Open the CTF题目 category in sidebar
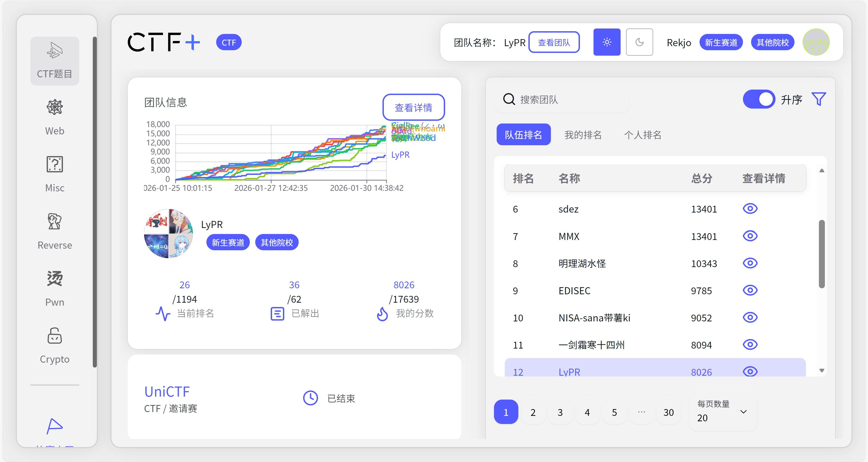 pos(55,61)
